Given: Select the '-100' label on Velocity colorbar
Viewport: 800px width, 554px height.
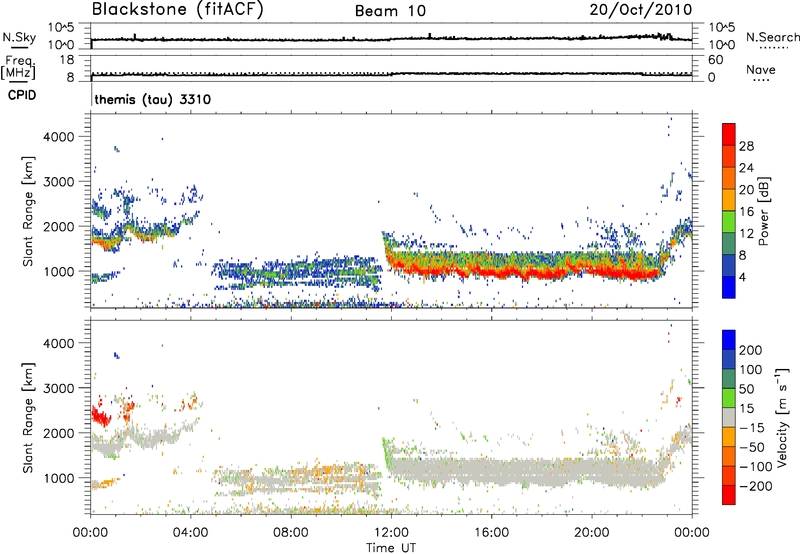Looking at the screenshot, I should [756, 466].
